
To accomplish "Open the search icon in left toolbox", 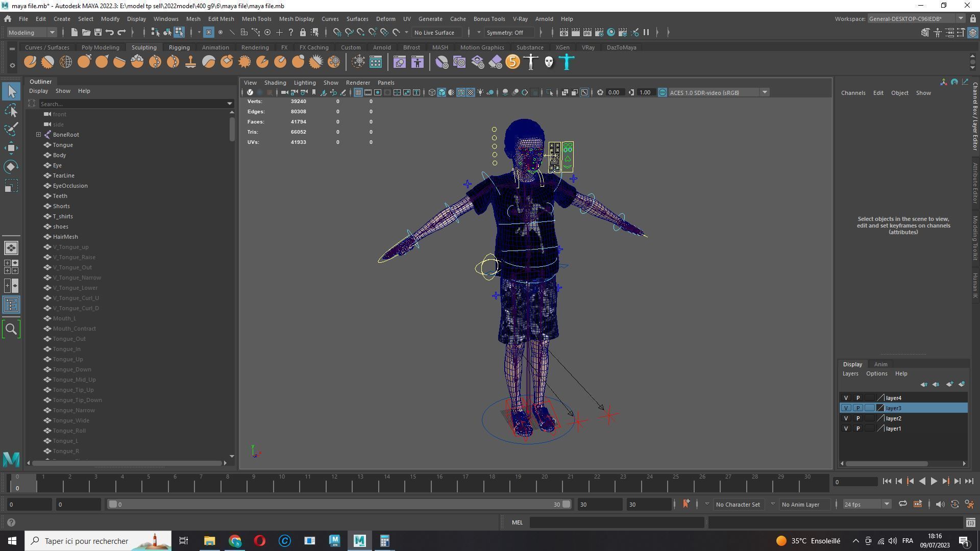I will tap(11, 329).
